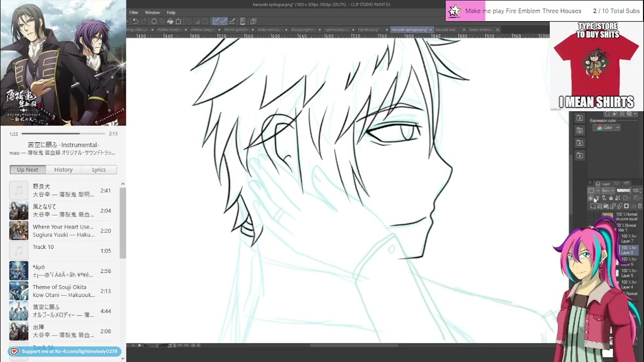644x362 pixels.
Task: Play the queued track 野良犬
Action: tap(64, 191)
